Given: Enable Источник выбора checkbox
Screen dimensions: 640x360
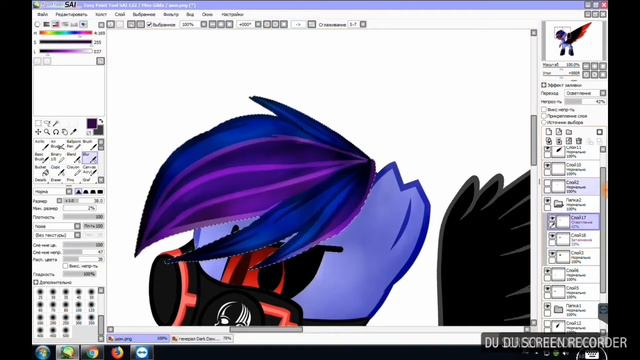Looking at the screenshot, I should [x=544, y=122].
